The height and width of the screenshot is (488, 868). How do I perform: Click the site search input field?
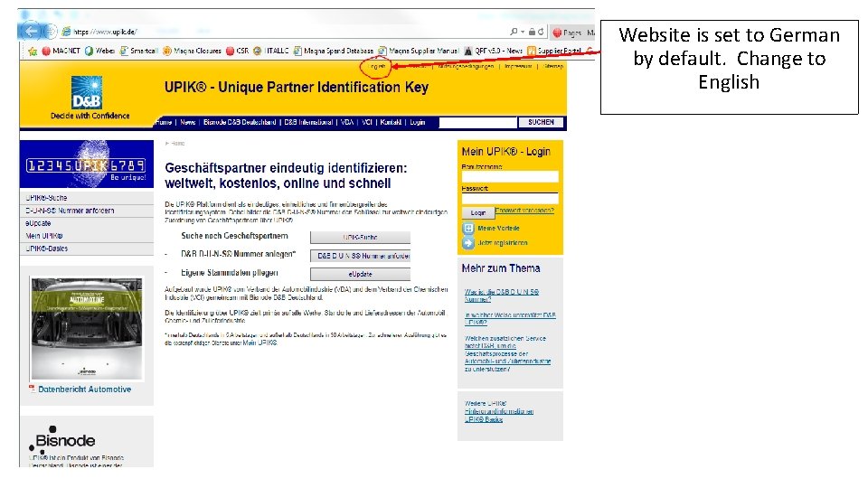pos(477,122)
